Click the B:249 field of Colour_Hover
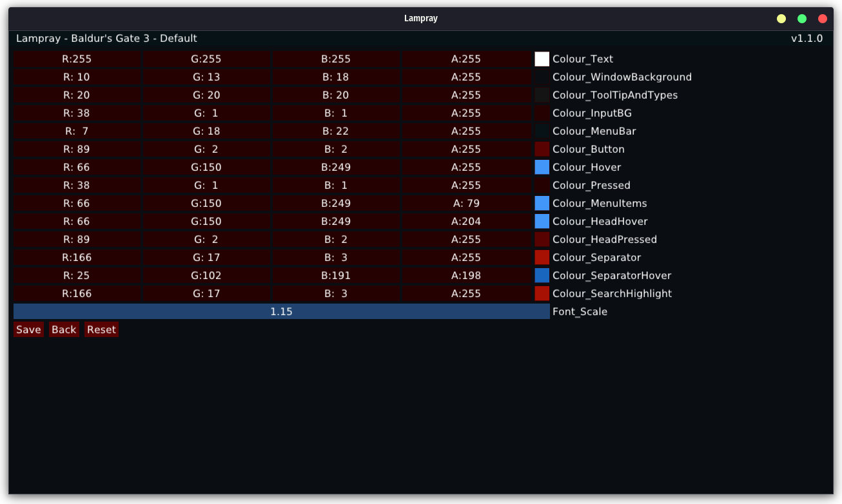The height and width of the screenshot is (504, 842). coord(337,167)
